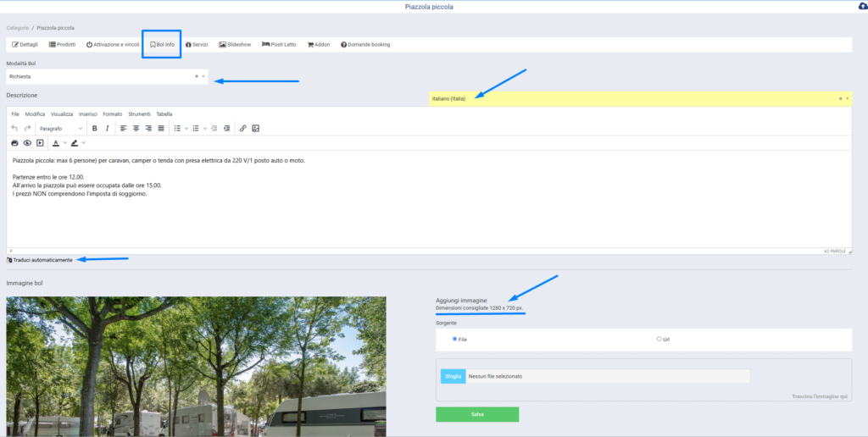Click the print icon in editor toolbar

pos(14,143)
